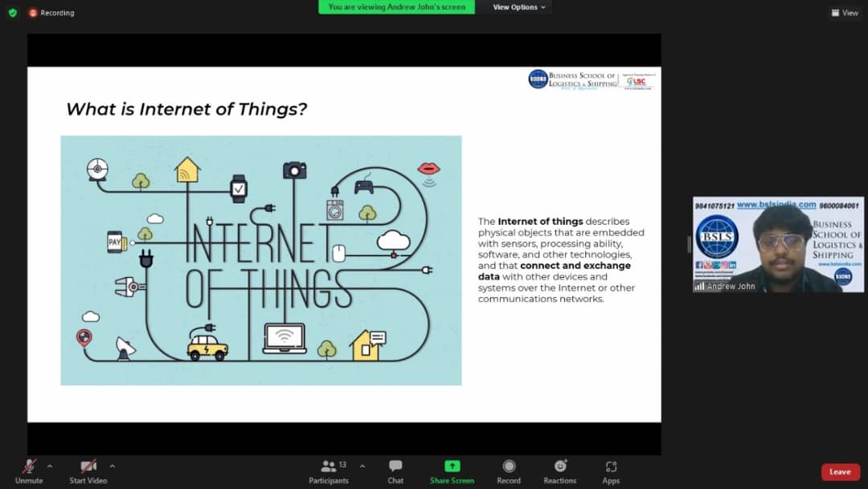Start the video camera
The width and height of the screenshot is (868, 489).
tap(88, 472)
